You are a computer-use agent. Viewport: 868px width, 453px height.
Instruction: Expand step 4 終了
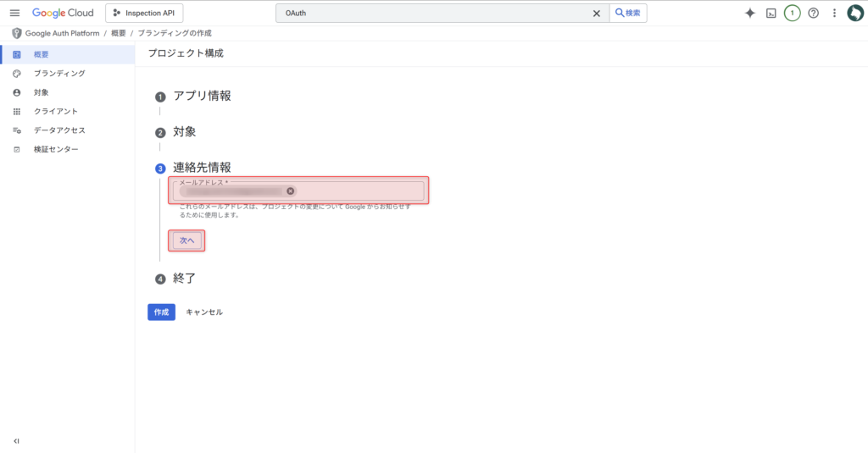185,278
